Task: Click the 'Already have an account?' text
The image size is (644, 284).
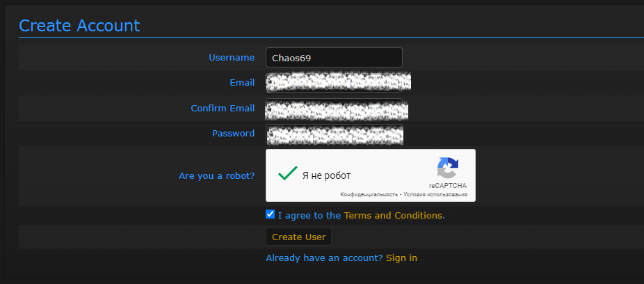Action: tap(324, 258)
